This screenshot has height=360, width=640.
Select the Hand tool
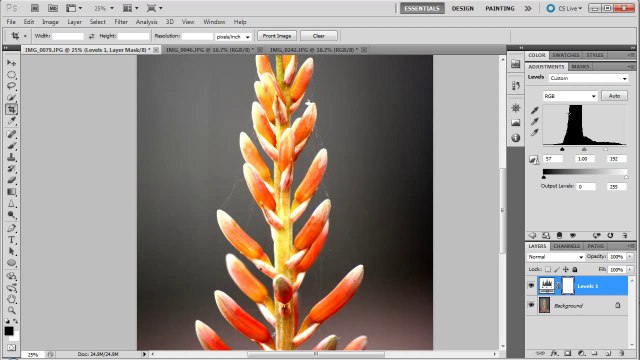[x=11, y=299]
